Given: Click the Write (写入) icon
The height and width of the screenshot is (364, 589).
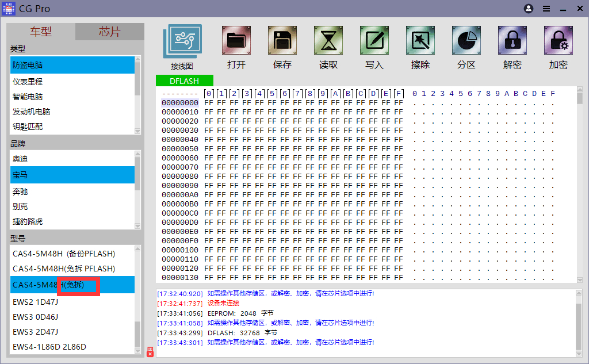Looking at the screenshot, I should point(374,41).
